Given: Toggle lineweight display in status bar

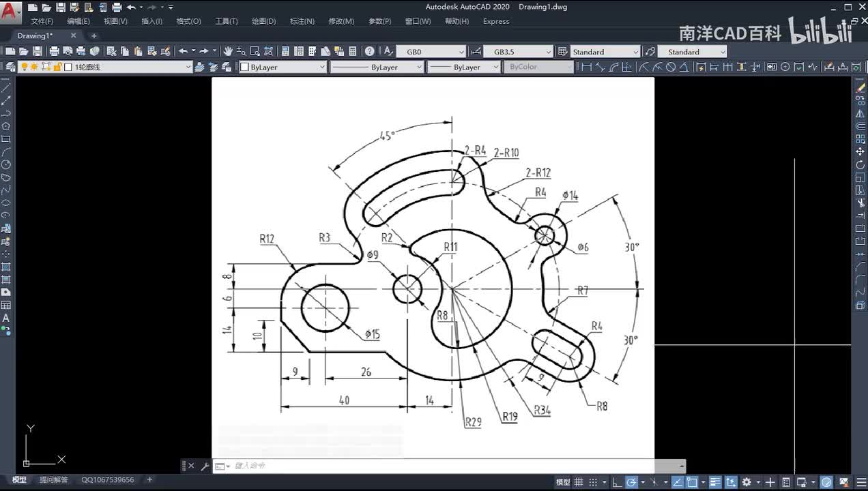Looking at the screenshot, I should [715, 482].
